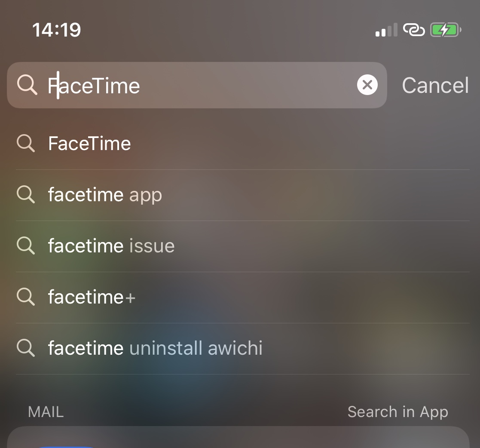Tap magnifier icon beside "facetime+"
The image size is (480, 448).
point(26,297)
